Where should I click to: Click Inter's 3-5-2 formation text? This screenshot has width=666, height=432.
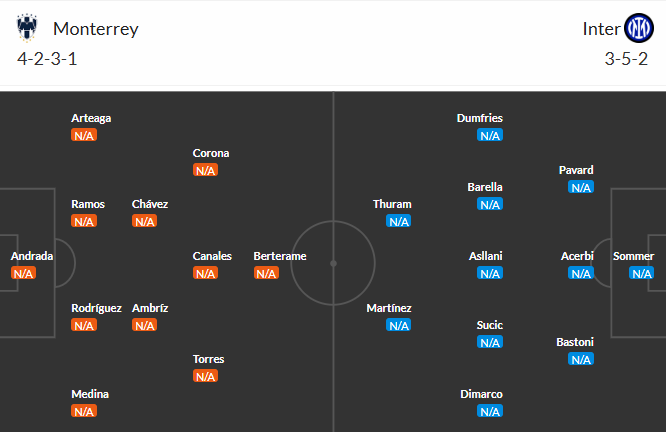[x=628, y=58]
